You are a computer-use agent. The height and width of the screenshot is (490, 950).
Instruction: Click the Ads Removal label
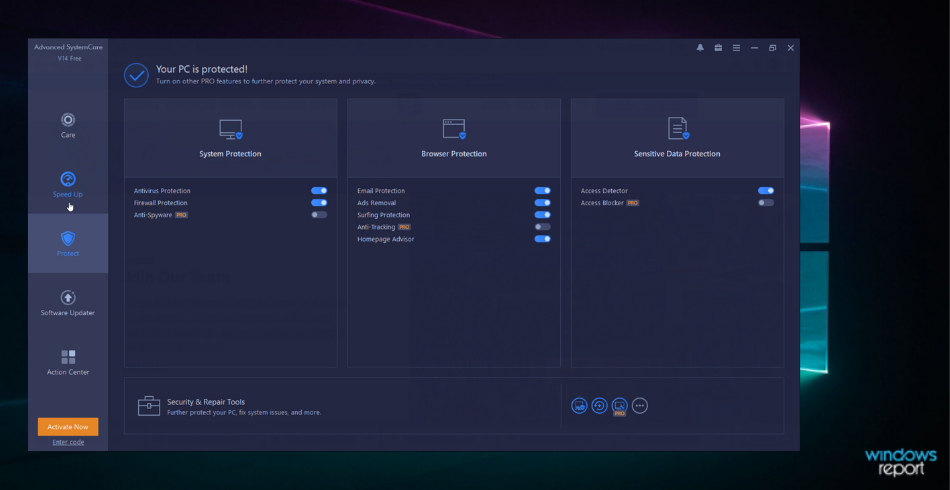click(376, 203)
